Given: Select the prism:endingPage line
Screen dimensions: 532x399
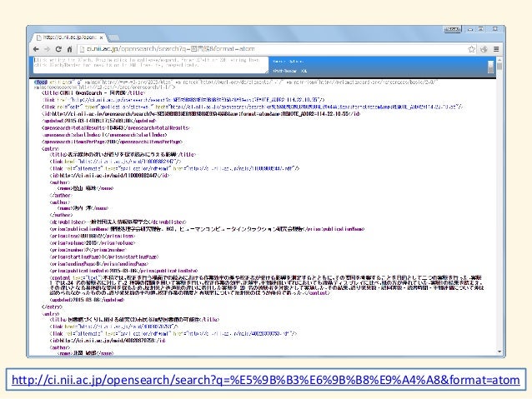Looking at the screenshot, I should (x=99, y=264).
